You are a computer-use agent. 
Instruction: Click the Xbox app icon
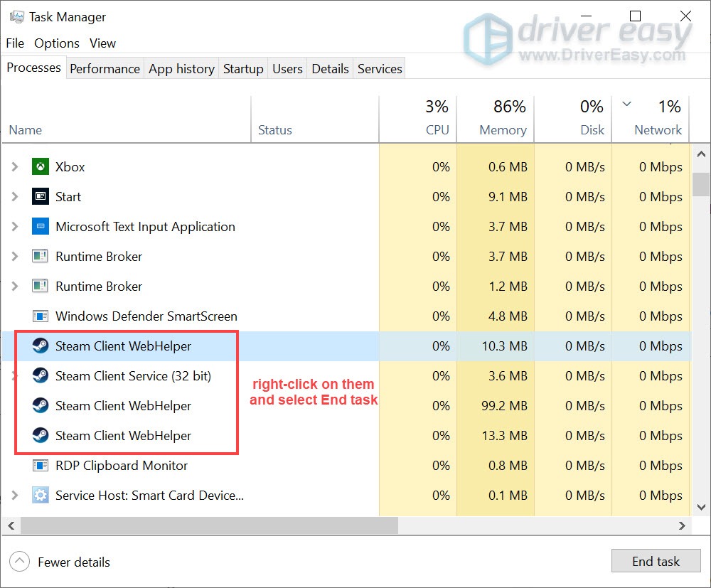41,167
